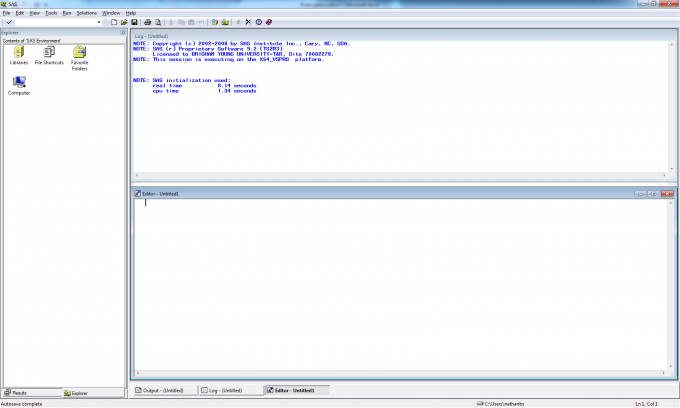Open File Shortcuts in Explorer

click(48, 54)
